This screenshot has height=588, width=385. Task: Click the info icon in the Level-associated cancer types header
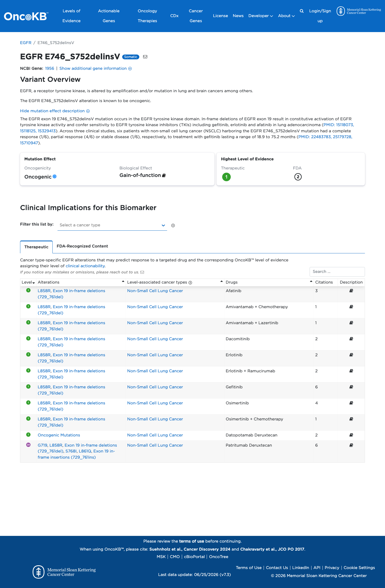tap(190, 283)
